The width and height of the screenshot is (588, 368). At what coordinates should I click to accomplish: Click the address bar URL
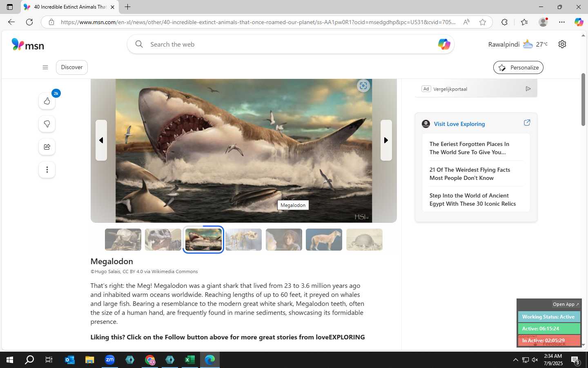tap(258, 22)
